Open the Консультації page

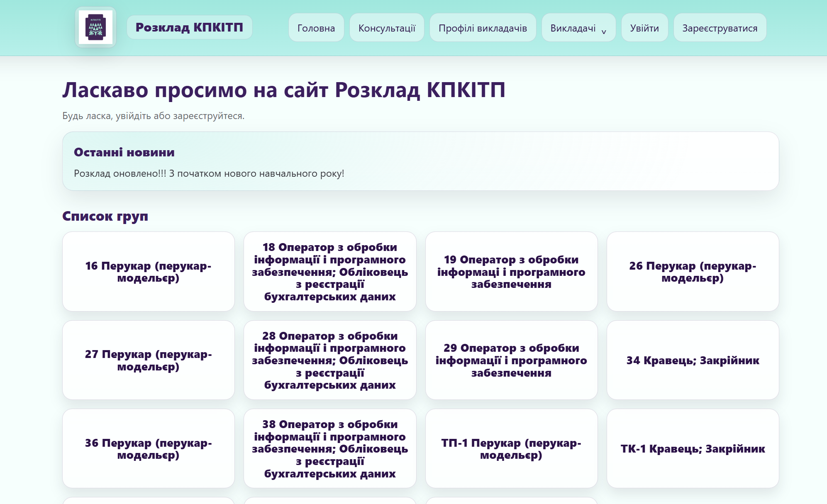(387, 28)
